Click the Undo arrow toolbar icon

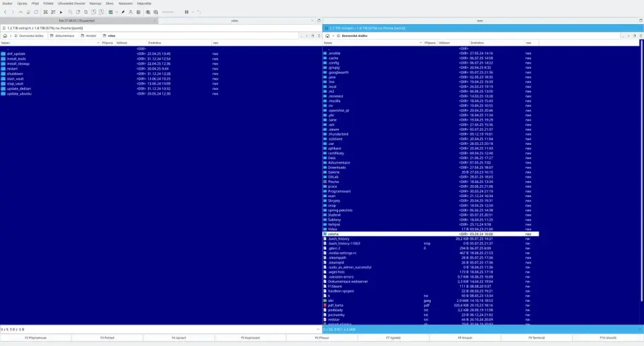click(x=199, y=12)
